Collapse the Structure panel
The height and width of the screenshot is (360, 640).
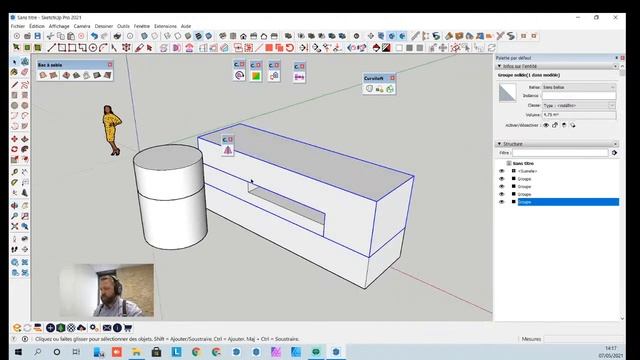(x=499, y=144)
